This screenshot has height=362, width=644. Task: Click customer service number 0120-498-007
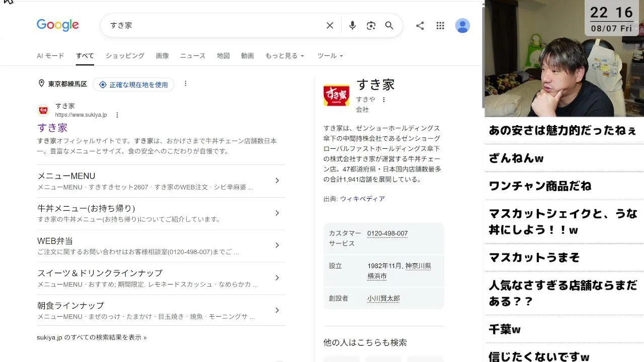tap(387, 233)
